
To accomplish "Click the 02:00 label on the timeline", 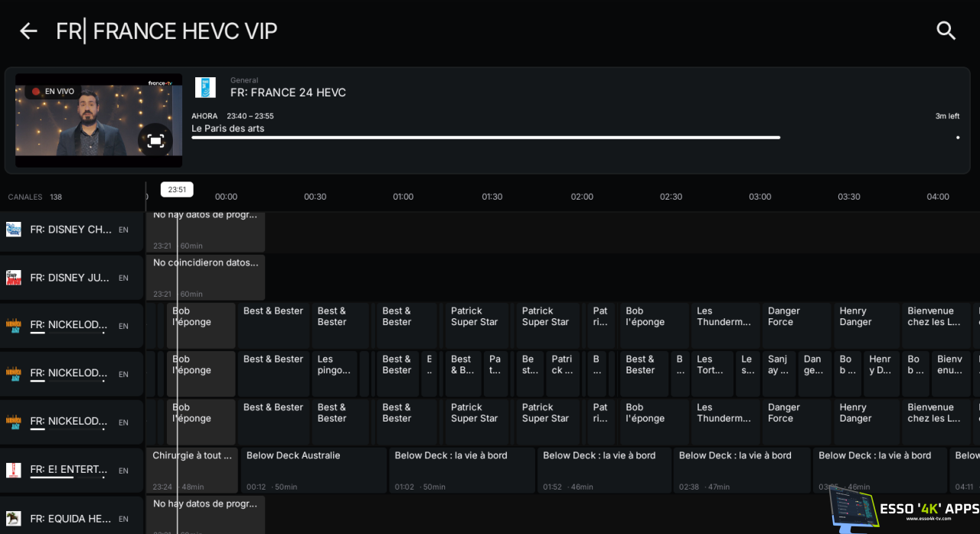I will [582, 197].
